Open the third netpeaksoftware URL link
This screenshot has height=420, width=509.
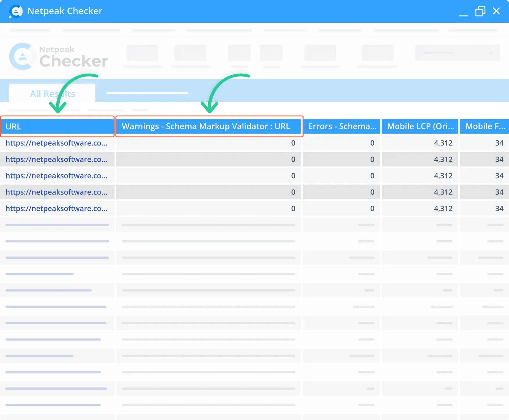click(x=56, y=176)
